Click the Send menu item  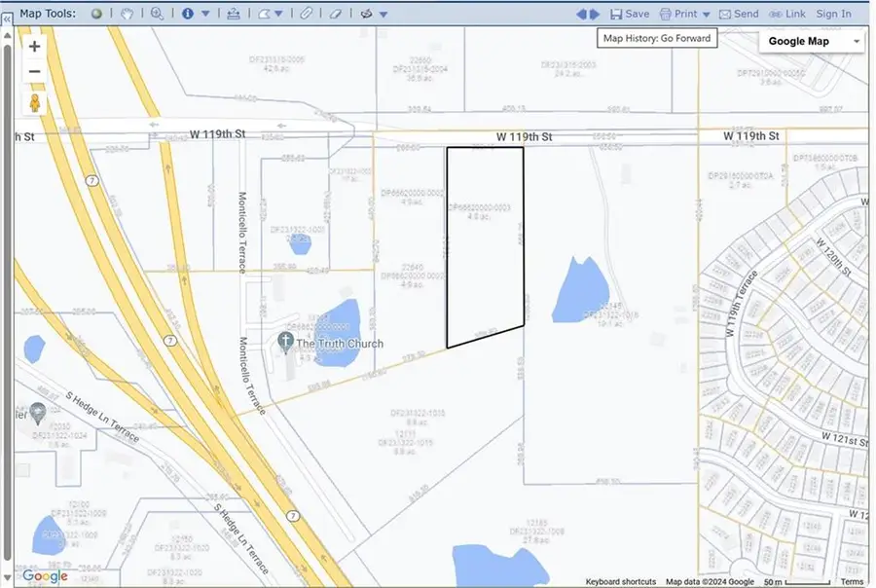click(x=742, y=14)
